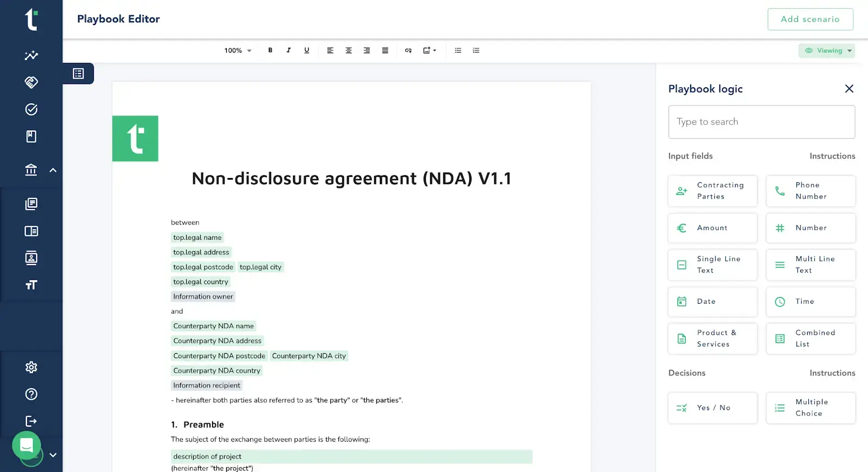Open the analytics chart sidebar icon
868x472 pixels.
tap(31, 55)
